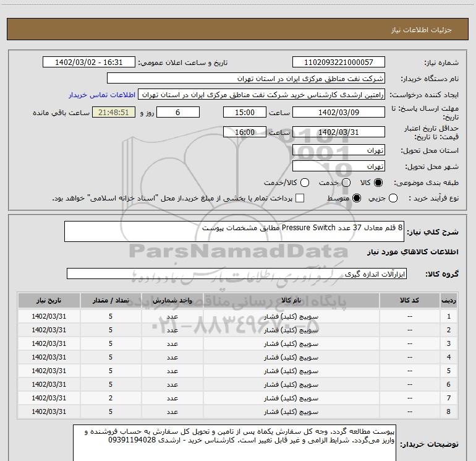Click quantity 5 in row 3

pos(111,343)
